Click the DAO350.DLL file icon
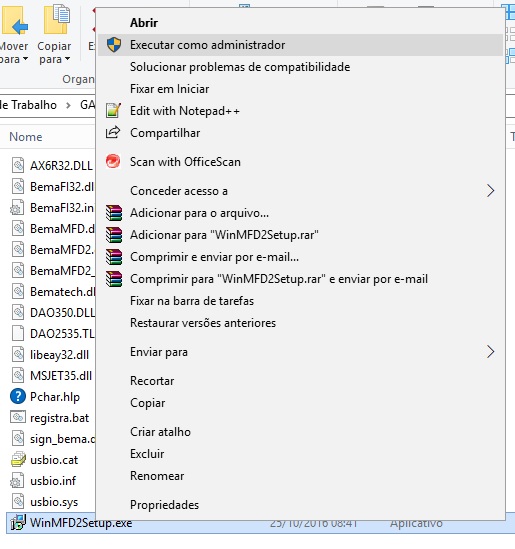This screenshot has width=515, height=549. (x=18, y=312)
